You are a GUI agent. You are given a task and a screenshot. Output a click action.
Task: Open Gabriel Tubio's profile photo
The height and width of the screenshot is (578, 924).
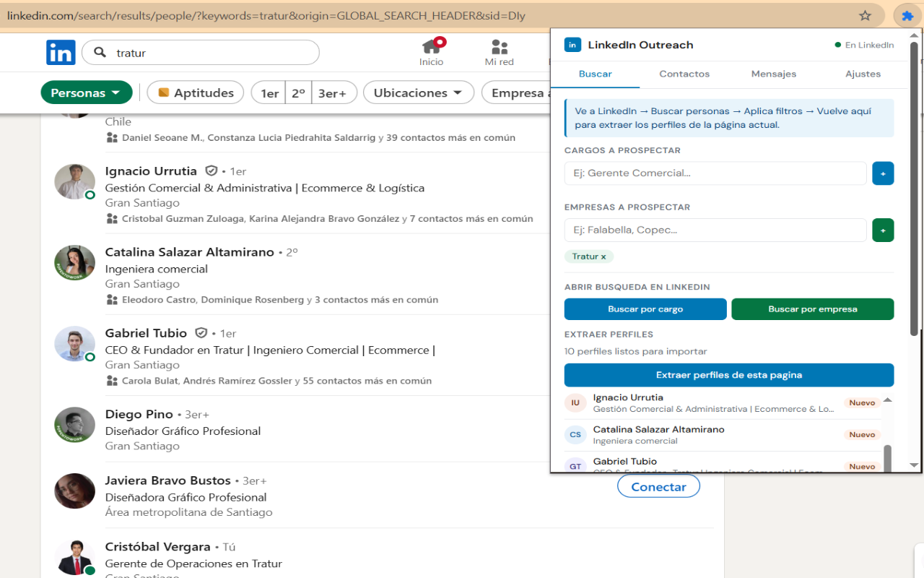coord(75,344)
